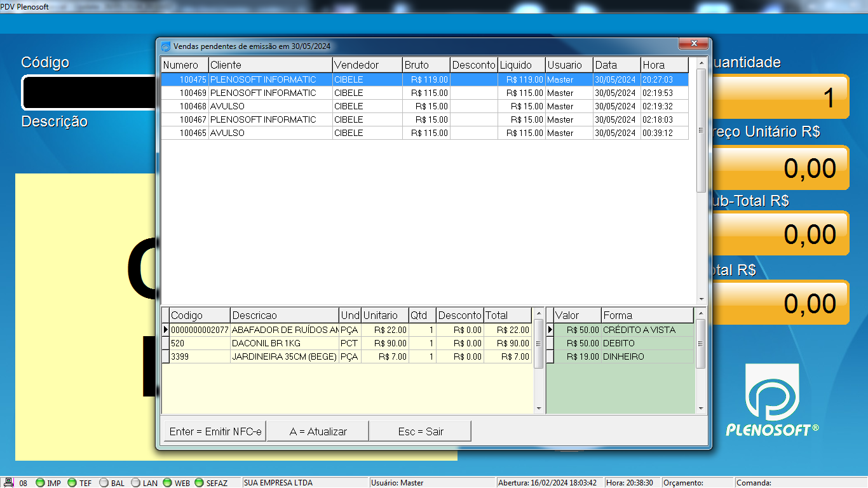
Task: Click the Forma header in payments grid
Action: (x=648, y=315)
